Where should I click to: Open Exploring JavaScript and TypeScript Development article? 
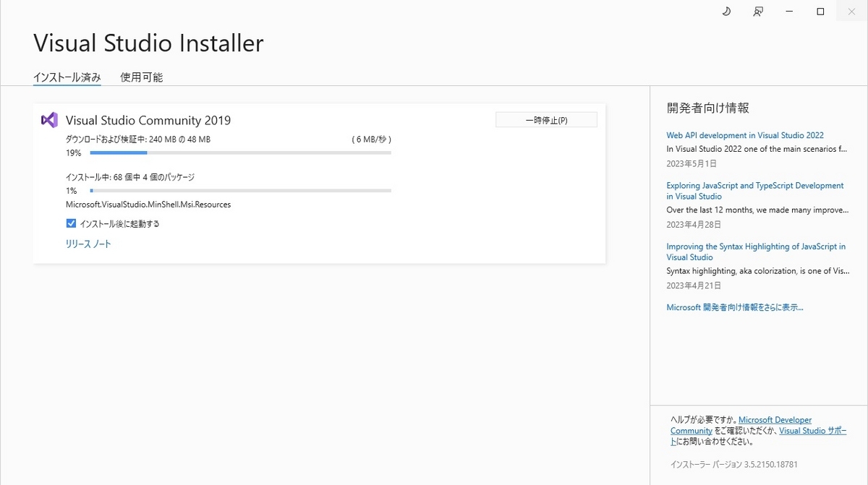(x=755, y=191)
